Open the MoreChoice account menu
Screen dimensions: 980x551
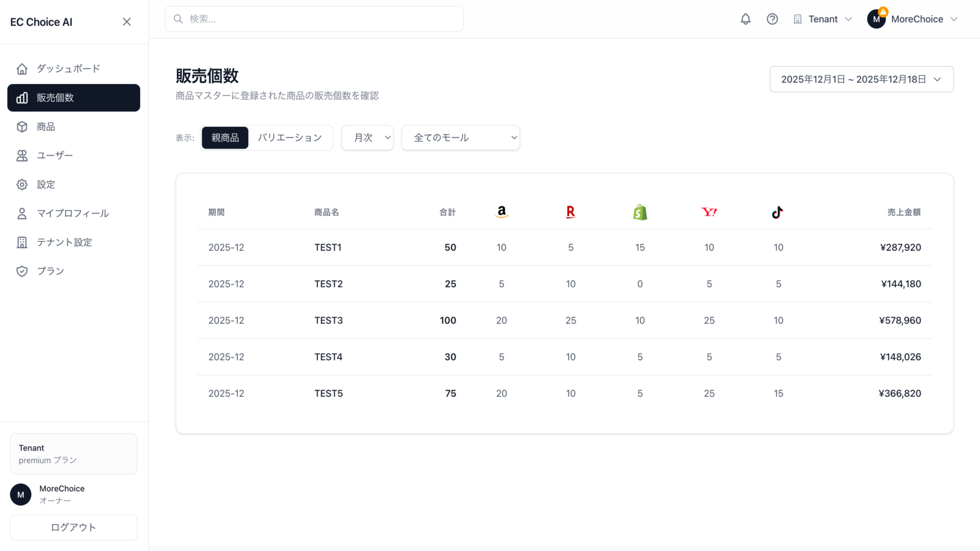913,19
